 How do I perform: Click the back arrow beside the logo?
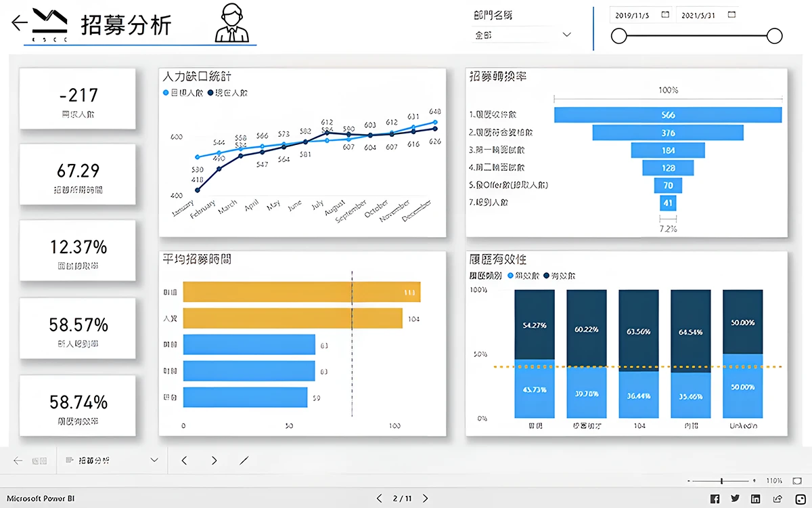coord(19,23)
